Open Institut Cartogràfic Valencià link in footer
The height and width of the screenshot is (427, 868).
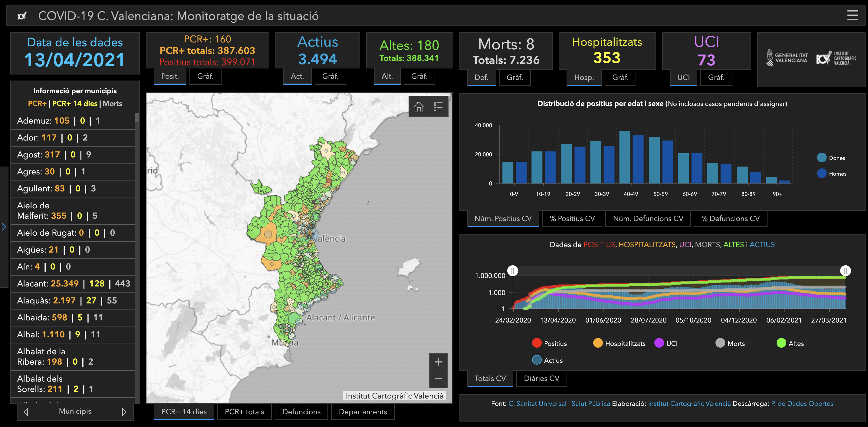689,403
